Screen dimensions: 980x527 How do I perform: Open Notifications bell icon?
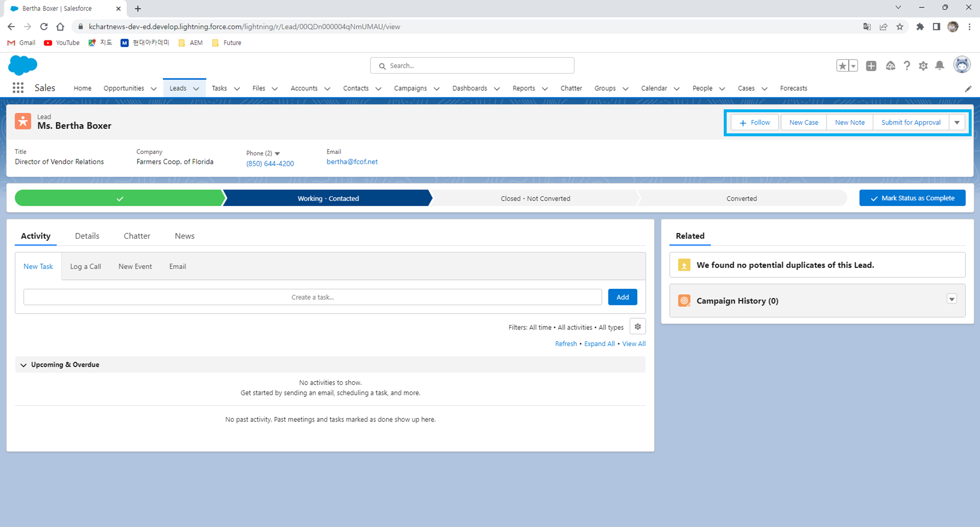940,66
